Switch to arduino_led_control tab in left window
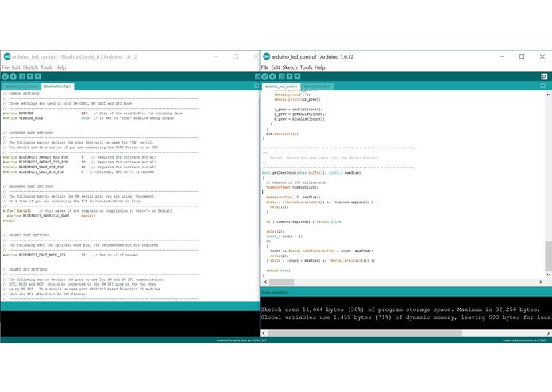The image size is (552, 392). pos(21,86)
